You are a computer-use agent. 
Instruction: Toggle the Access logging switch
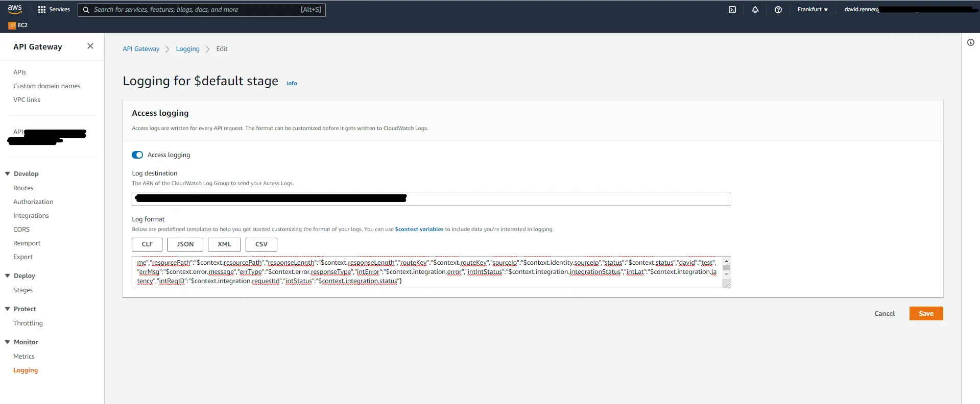(x=137, y=155)
